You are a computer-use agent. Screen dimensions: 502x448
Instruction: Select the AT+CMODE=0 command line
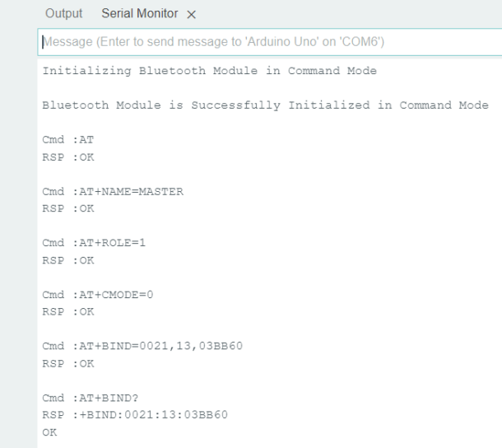click(98, 295)
